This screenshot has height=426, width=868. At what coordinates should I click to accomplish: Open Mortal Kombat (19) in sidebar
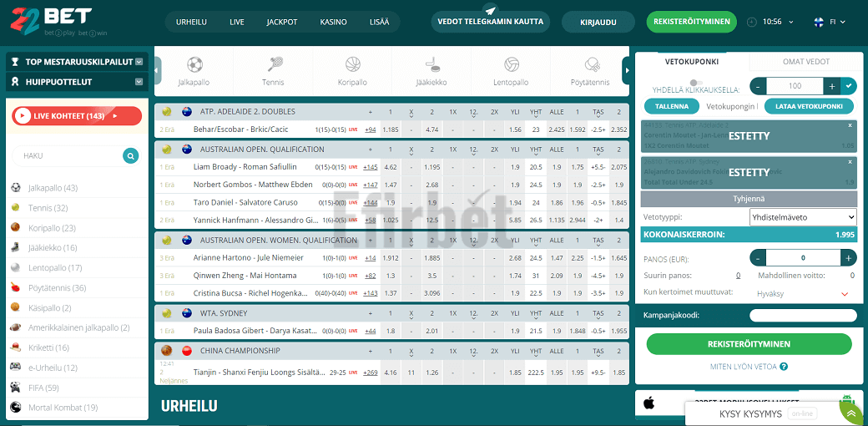click(x=78, y=408)
